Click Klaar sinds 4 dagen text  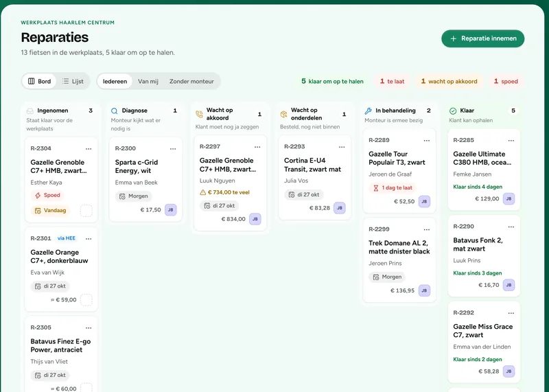[x=478, y=187]
